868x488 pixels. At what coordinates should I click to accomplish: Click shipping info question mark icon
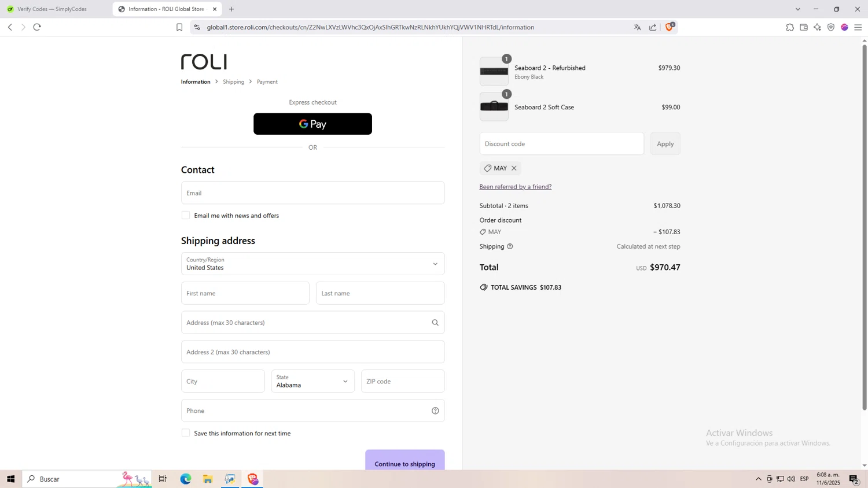pyautogui.click(x=510, y=246)
